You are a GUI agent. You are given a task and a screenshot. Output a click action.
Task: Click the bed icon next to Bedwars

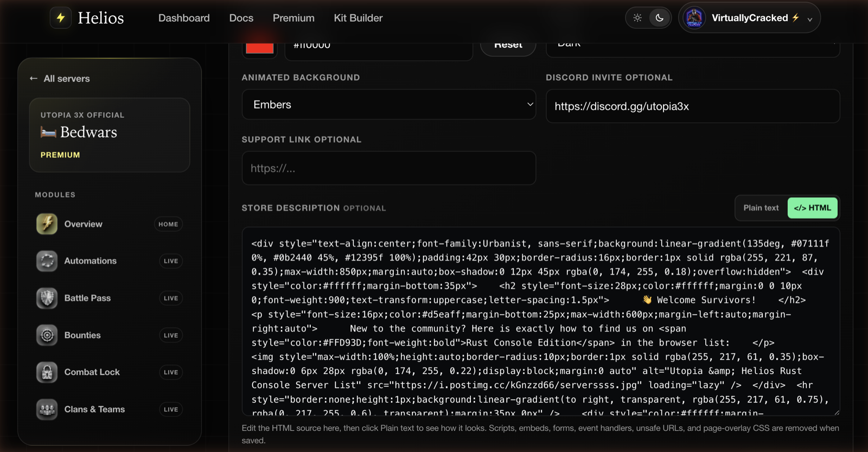pos(48,132)
